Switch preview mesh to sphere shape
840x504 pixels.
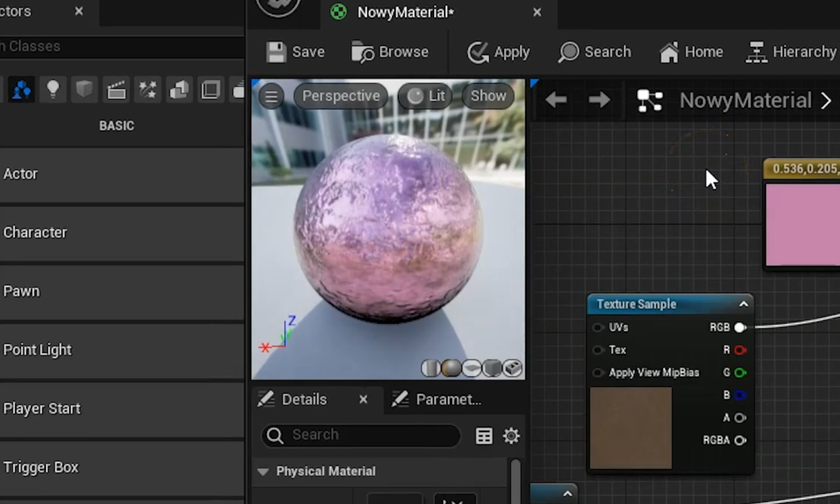tap(451, 368)
